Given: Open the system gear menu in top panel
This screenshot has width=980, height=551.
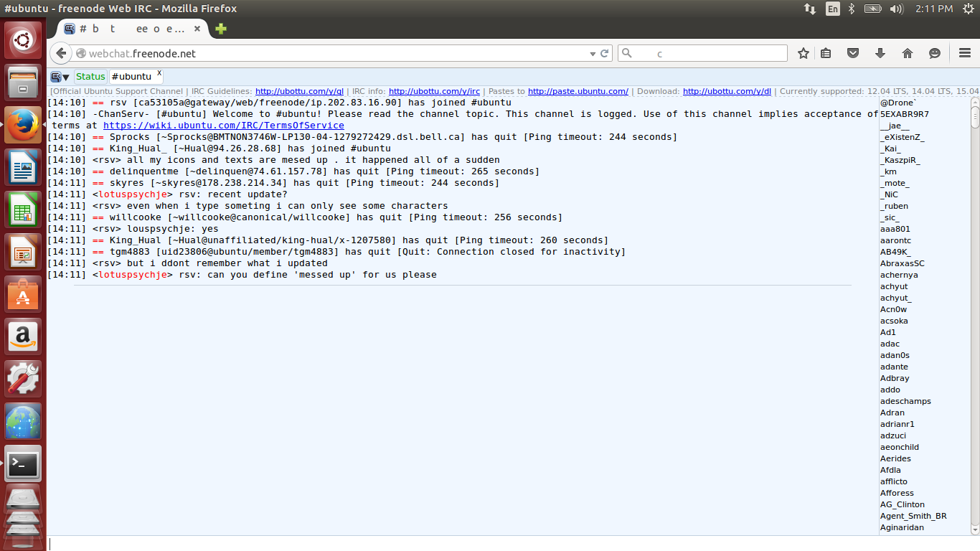Looking at the screenshot, I should tap(969, 9).
